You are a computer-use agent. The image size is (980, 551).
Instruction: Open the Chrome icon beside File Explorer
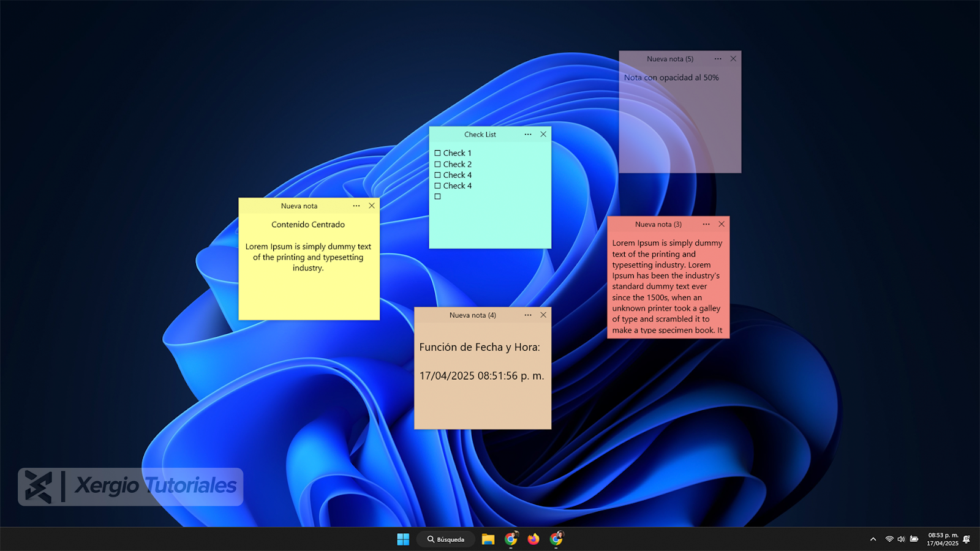point(510,539)
